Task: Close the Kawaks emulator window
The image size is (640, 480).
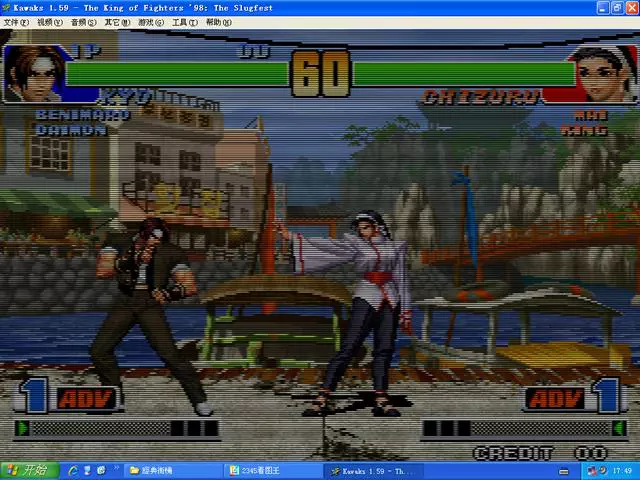Action: [632, 8]
